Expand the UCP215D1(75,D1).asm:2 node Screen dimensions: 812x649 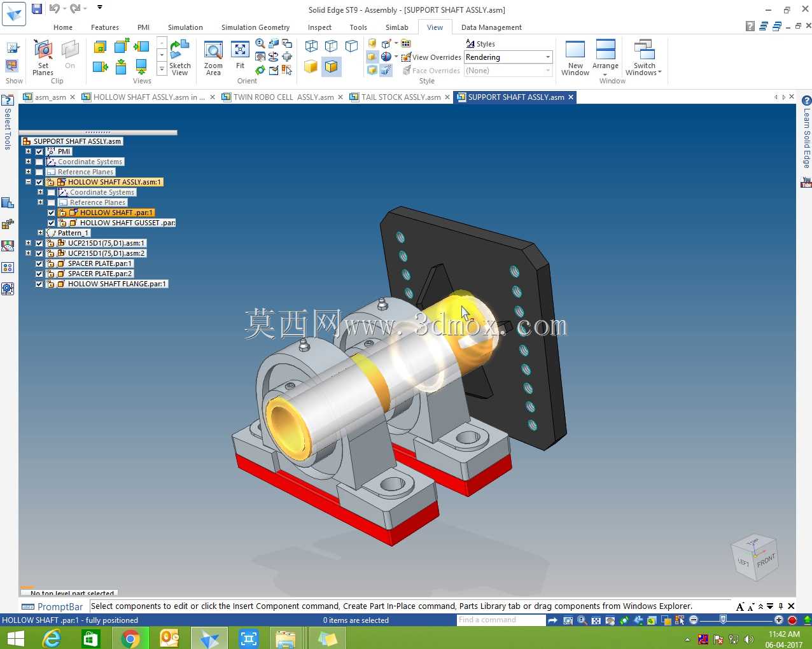[28, 253]
